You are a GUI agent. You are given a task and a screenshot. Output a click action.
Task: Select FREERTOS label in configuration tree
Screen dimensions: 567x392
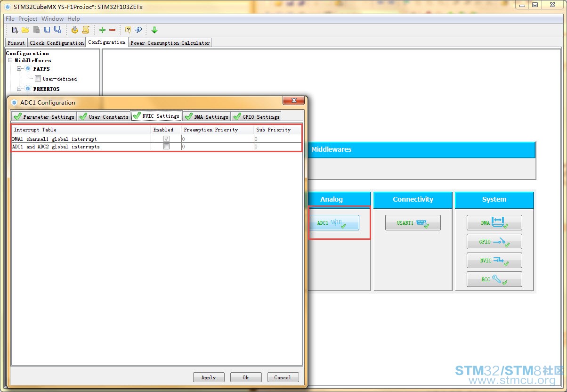coord(46,89)
